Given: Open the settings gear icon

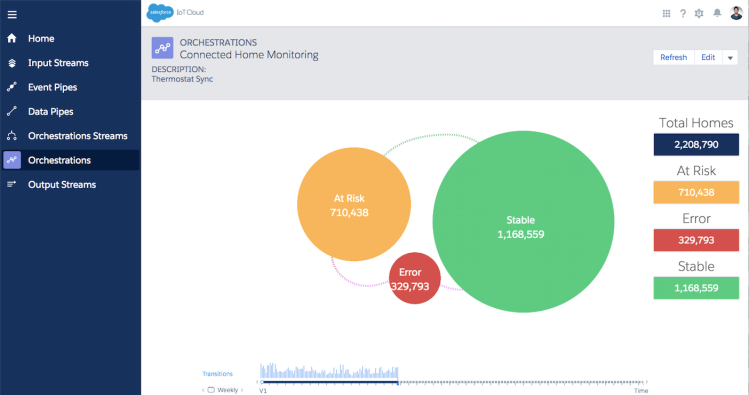Looking at the screenshot, I should [x=699, y=13].
